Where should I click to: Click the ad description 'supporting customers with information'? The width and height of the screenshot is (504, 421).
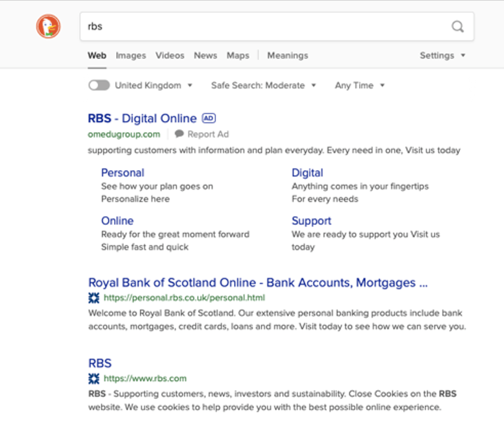point(274,150)
